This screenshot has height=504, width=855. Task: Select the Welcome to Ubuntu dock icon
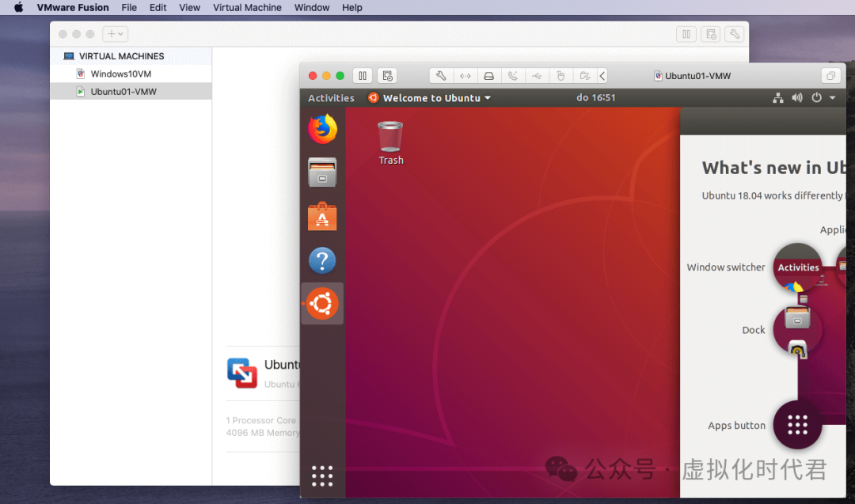pos(322,304)
